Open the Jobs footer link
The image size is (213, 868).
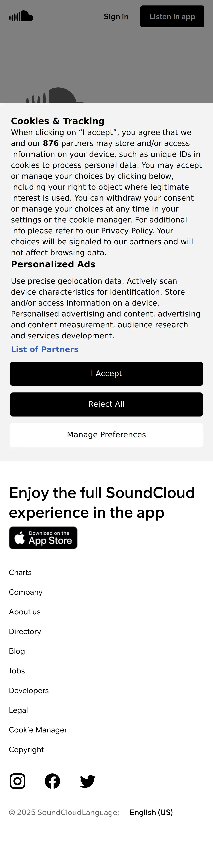(17, 671)
